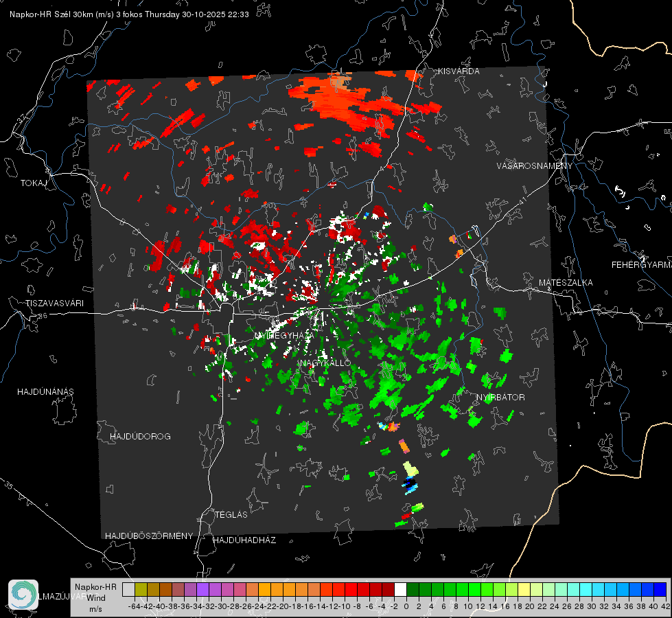Click the map title with the timestamp 22:33
Image resolution: width=672 pixels, height=618 pixels.
[129, 14]
